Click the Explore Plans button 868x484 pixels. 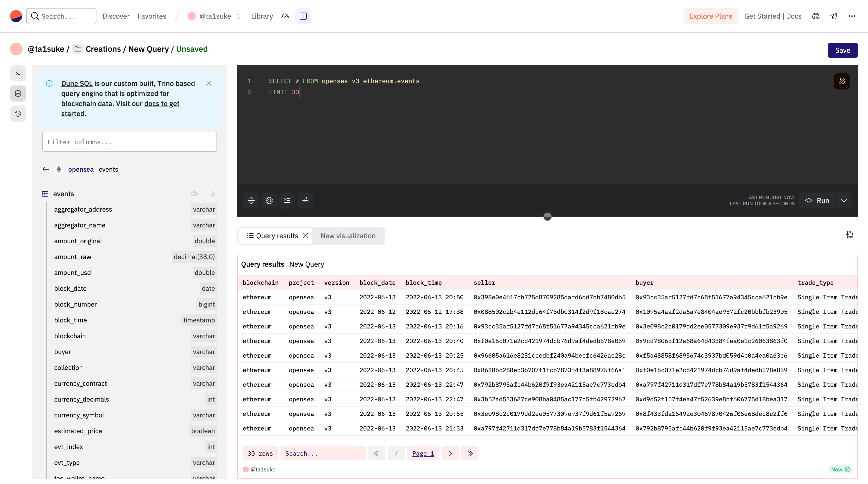point(710,16)
